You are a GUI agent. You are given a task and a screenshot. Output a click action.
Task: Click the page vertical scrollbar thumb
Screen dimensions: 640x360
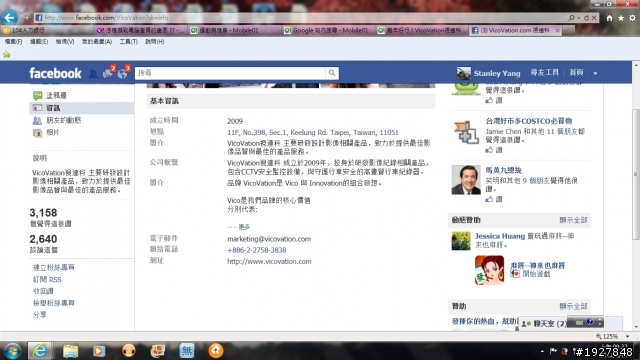[636, 174]
